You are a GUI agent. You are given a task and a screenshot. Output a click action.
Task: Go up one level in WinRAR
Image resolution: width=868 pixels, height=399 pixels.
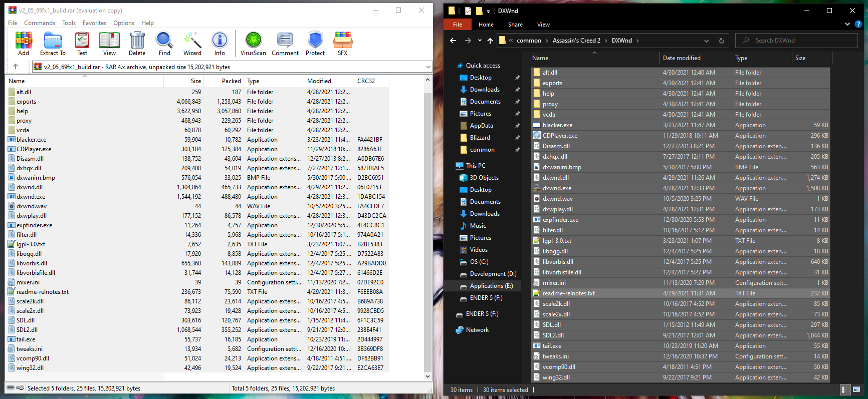click(x=16, y=67)
